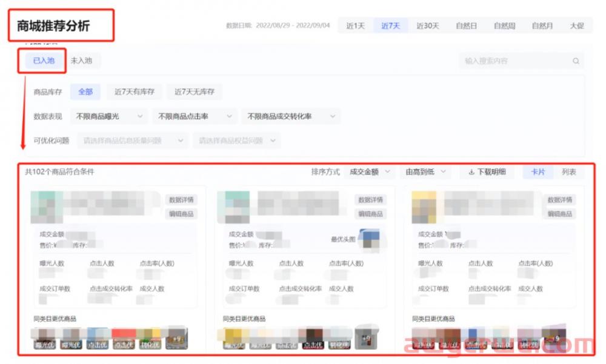The height and width of the screenshot is (364, 606).
Task: Click 成交人数 label in middle card
Action: [341, 289]
